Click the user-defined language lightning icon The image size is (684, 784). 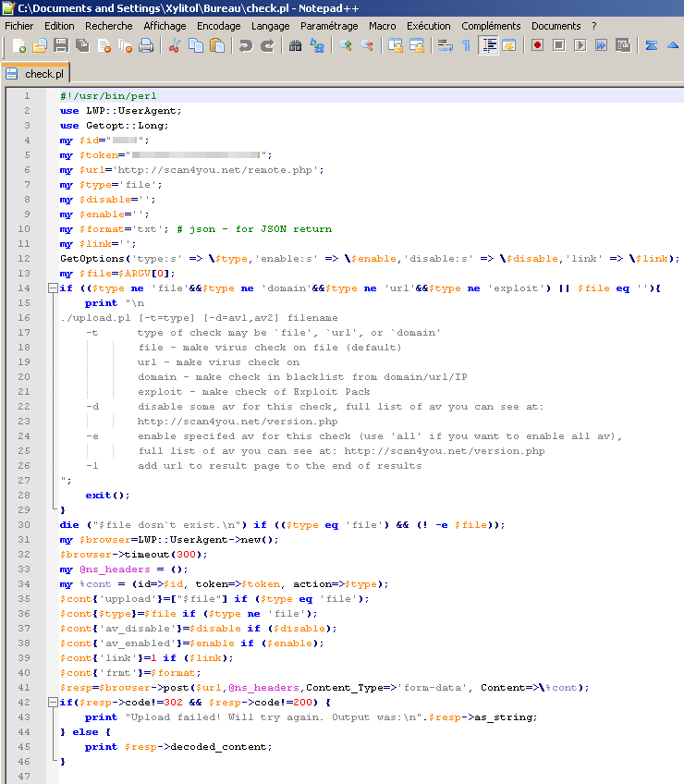click(509, 46)
